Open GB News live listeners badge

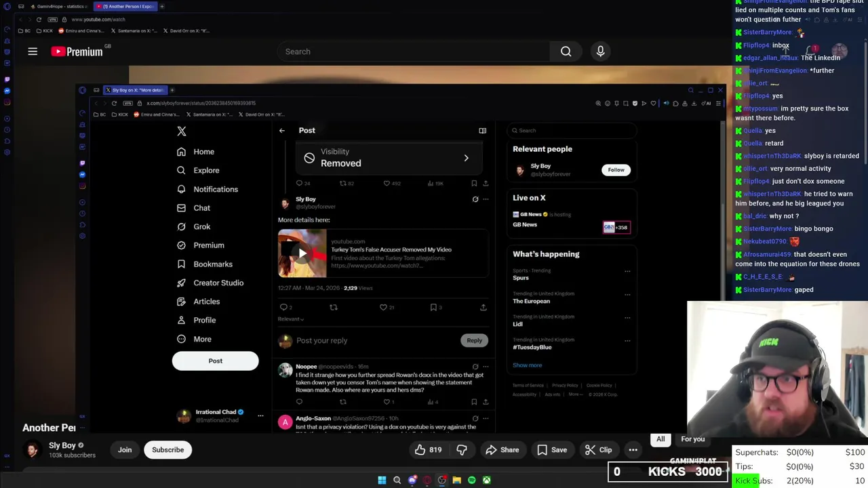click(x=616, y=227)
